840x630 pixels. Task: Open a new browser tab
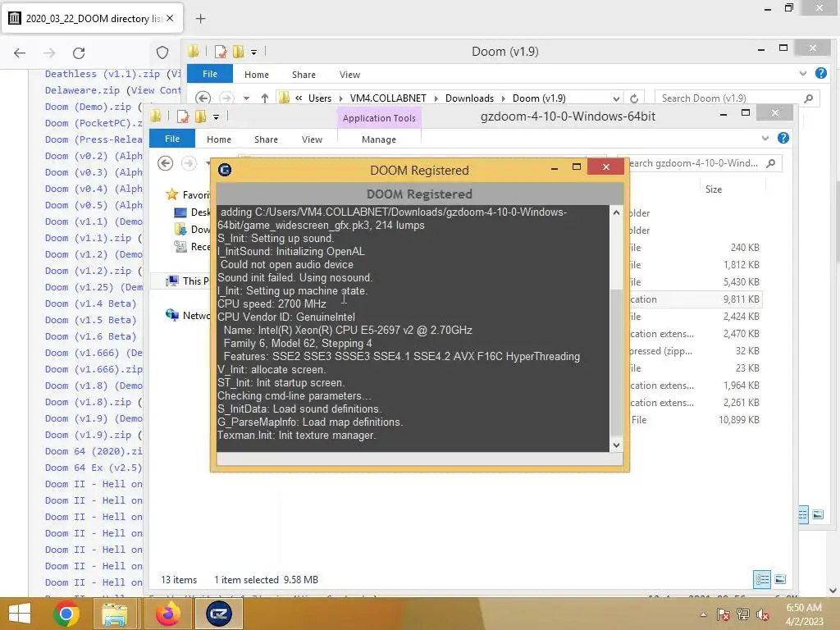tap(200, 18)
